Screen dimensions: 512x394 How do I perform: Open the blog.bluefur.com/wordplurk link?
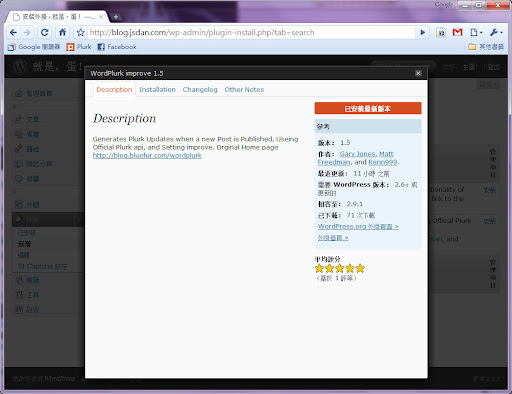click(147, 156)
